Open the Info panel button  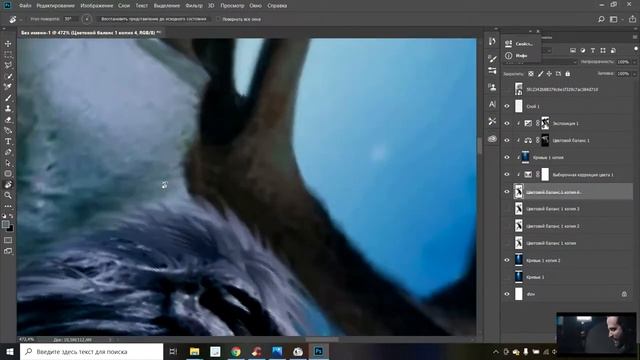[x=517, y=56]
